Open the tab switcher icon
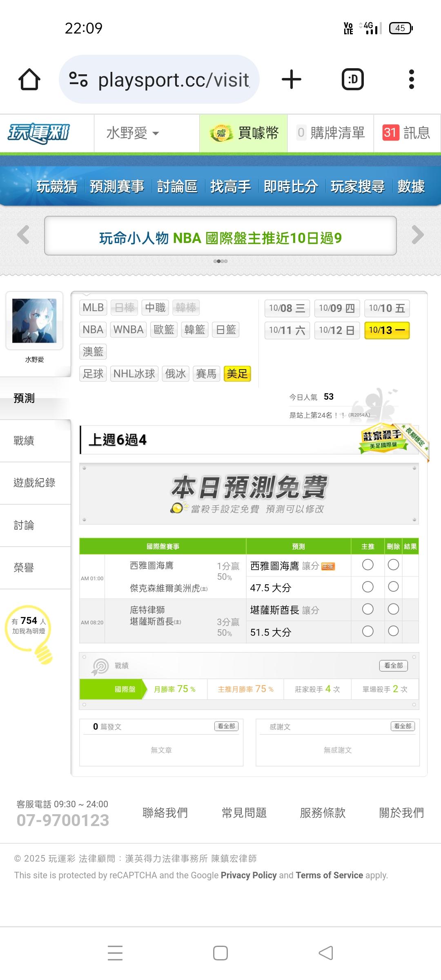 [x=353, y=79]
